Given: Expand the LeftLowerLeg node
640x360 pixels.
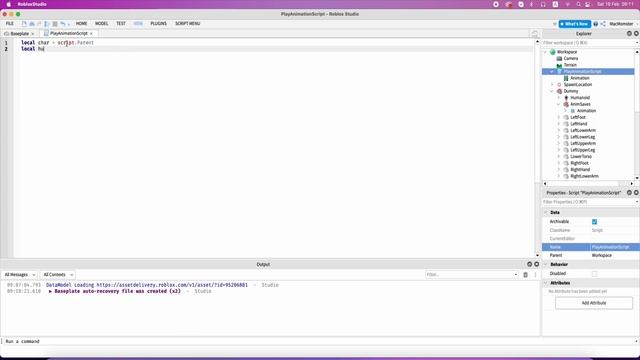Looking at the screenshot, I should click(x=559, y=137).
